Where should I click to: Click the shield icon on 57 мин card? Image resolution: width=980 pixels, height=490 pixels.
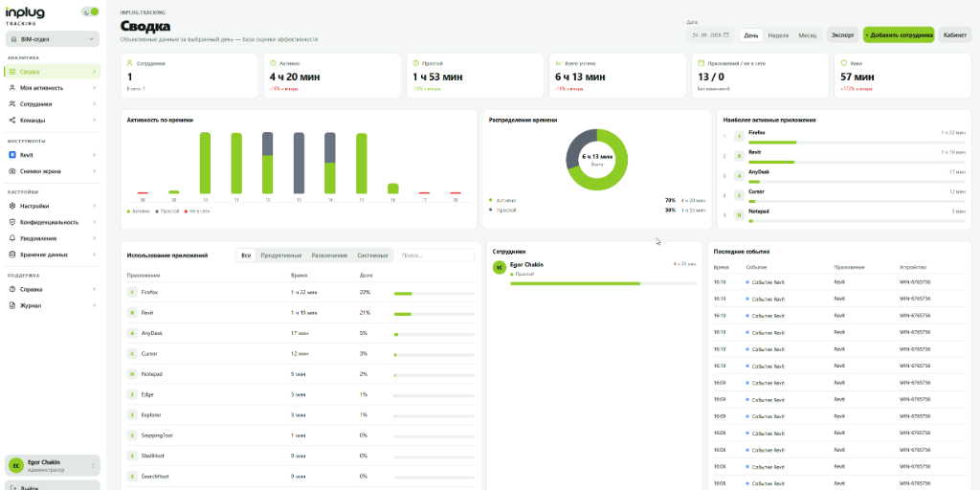(x=844, y=63)
